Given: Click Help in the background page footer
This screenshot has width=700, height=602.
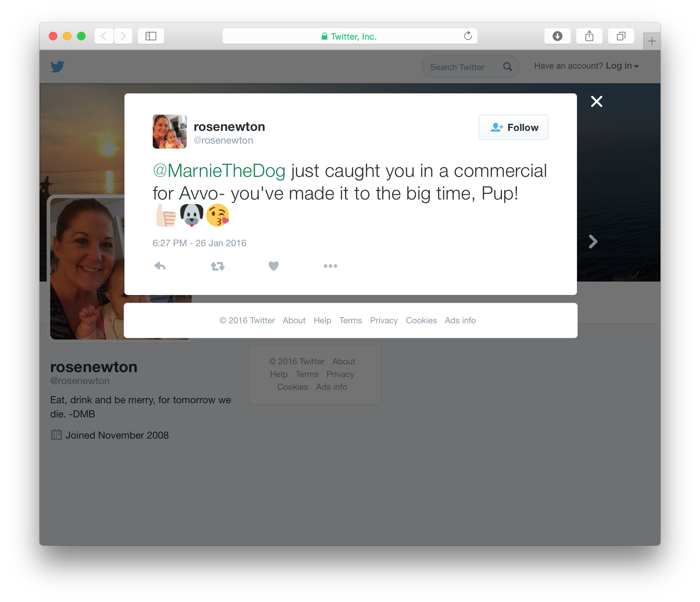Looking at the screenshot, I should [279, 374].
